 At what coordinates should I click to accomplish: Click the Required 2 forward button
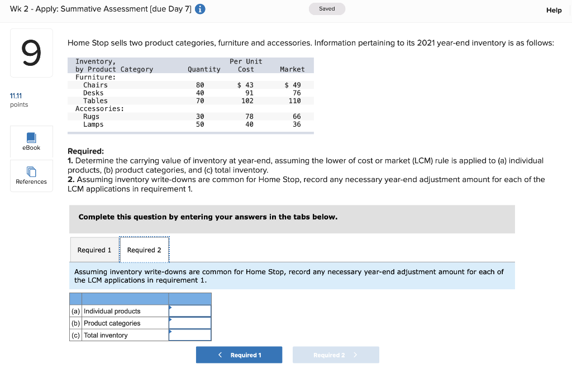coord(336,355)
